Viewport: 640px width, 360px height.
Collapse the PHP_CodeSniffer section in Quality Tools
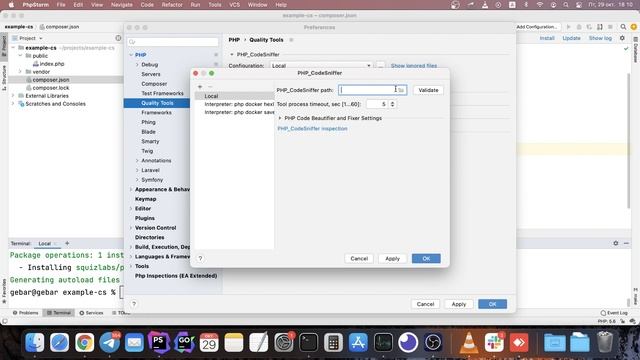pos(231,54)
